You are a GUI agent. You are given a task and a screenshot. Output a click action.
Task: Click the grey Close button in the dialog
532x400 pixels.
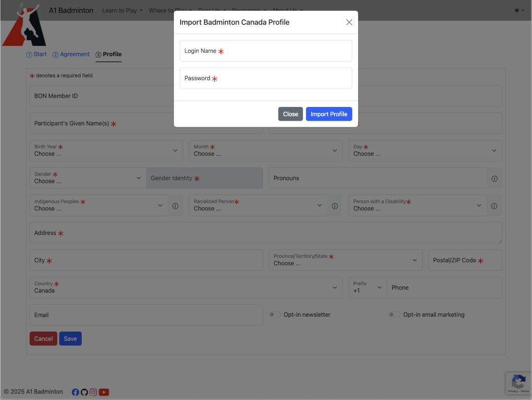pos(291,114)
